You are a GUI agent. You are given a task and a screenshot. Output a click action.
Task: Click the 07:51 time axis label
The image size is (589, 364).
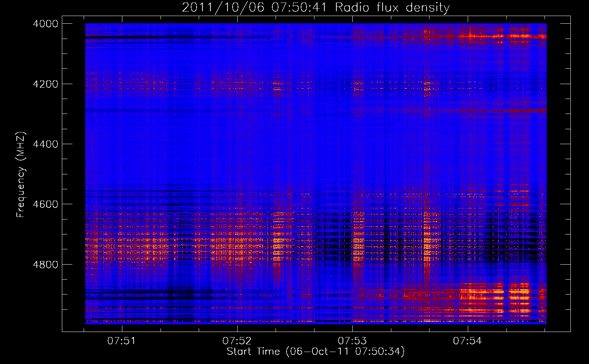(122, 341)
